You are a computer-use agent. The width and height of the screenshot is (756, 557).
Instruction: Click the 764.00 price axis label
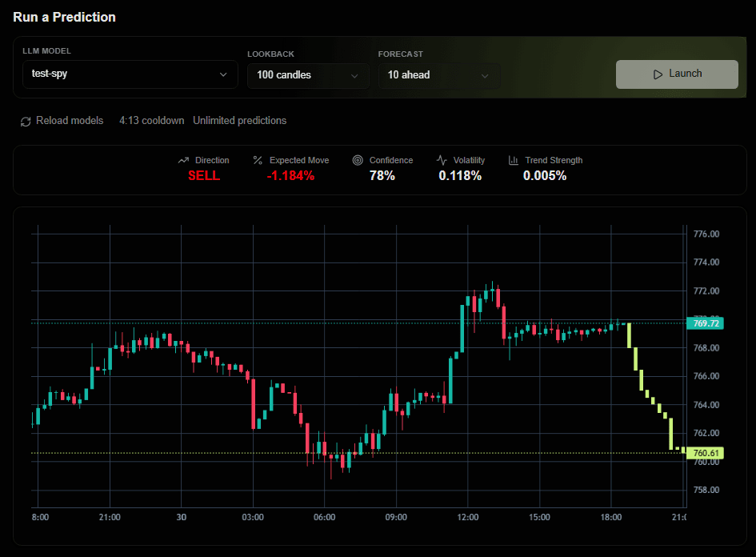(x=706, y=405)
